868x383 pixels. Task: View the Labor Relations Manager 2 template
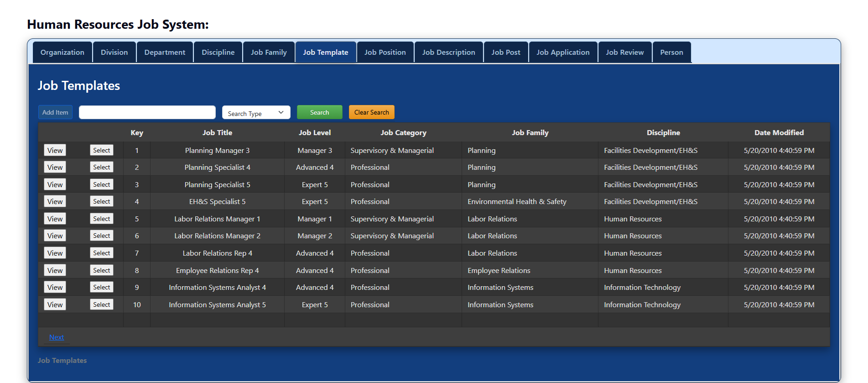pos(55,236)
